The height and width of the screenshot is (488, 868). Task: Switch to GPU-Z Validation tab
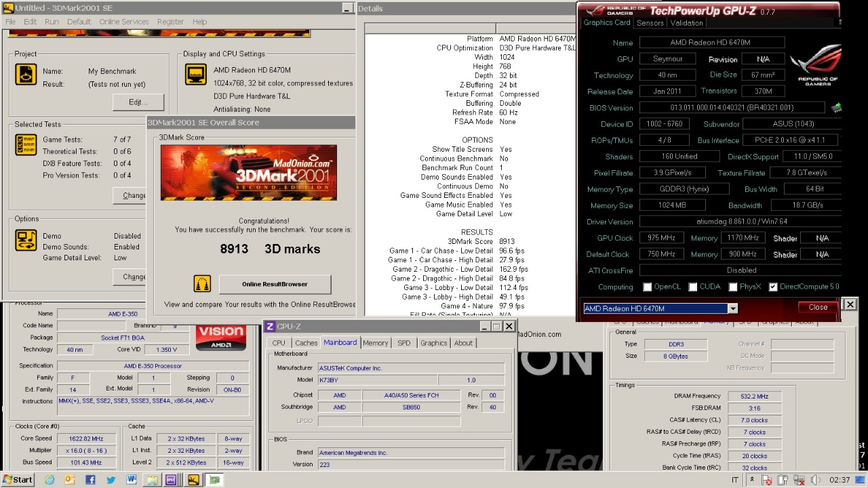(686, 23)
